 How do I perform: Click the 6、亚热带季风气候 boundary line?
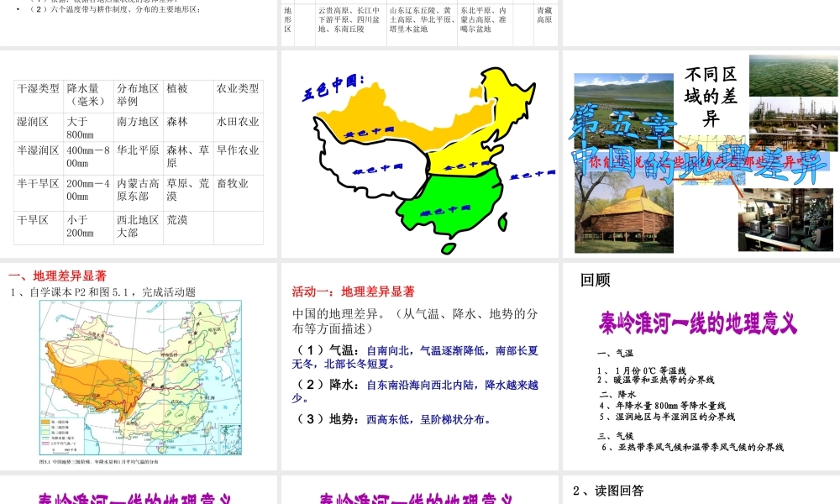point(693,447)
